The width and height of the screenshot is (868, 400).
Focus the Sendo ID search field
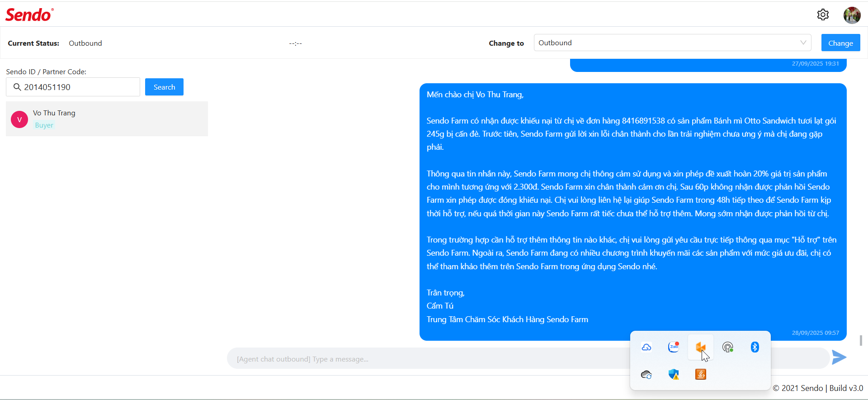(73, 87)
